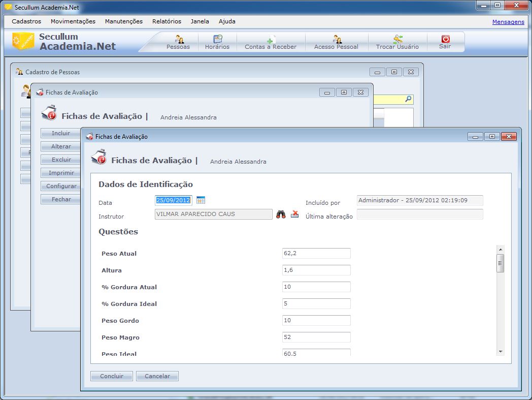The width and height of the screenshot is (532, 400).
Task: Open the calendar picker beside Data
Action: pyautogui.click(x=201, y=200)
